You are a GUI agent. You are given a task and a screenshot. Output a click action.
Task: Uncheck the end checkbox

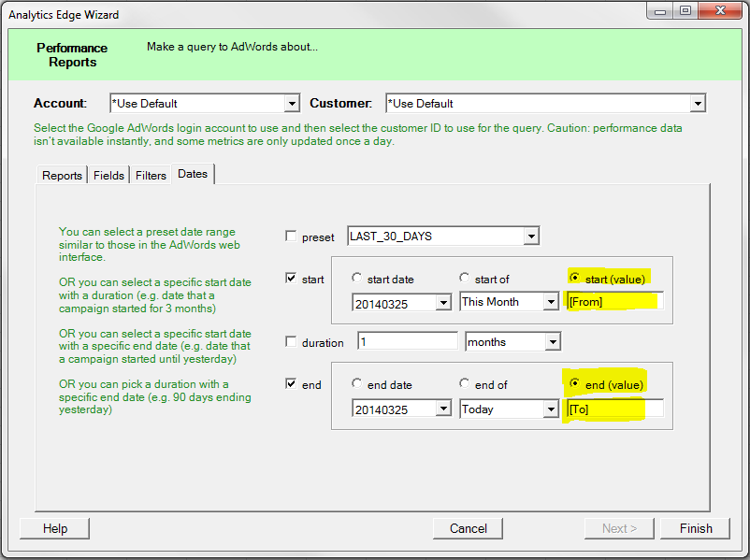tap(291, 384)
